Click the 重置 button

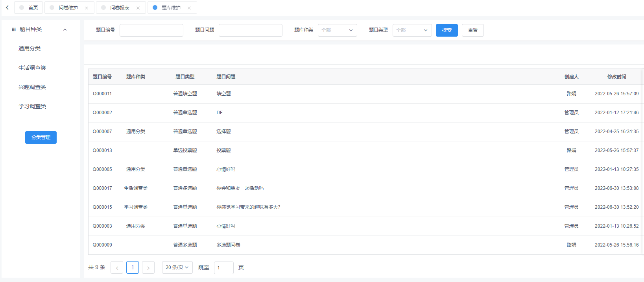coord(472,30)
